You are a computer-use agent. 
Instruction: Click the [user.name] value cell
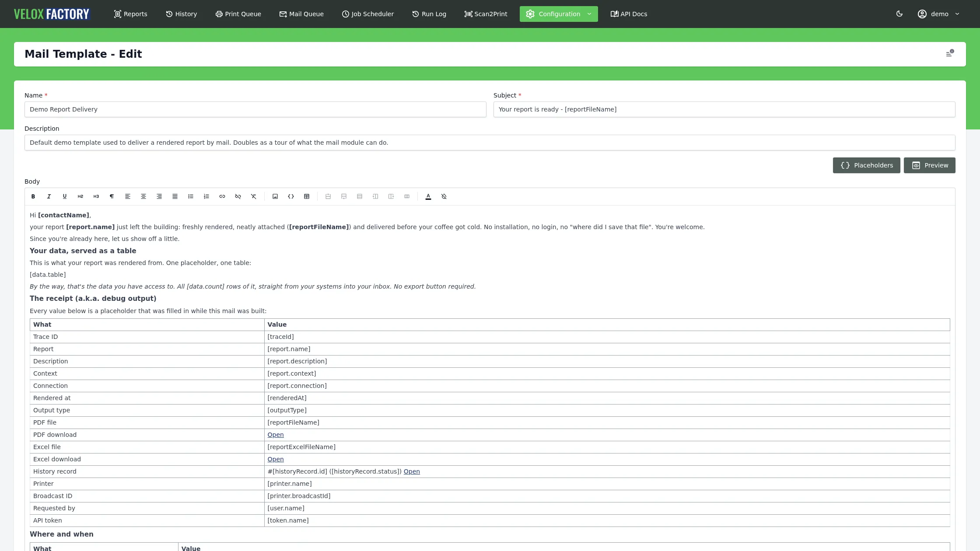click(x=607, y=508)
